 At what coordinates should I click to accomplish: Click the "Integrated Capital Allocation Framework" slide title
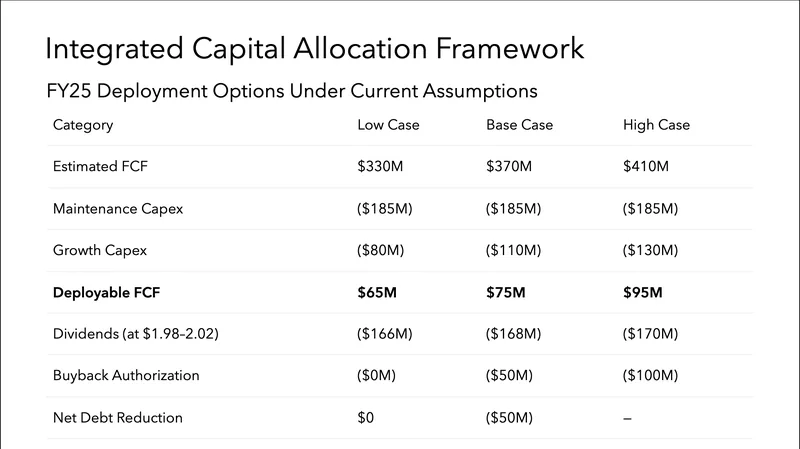[315, 49]
